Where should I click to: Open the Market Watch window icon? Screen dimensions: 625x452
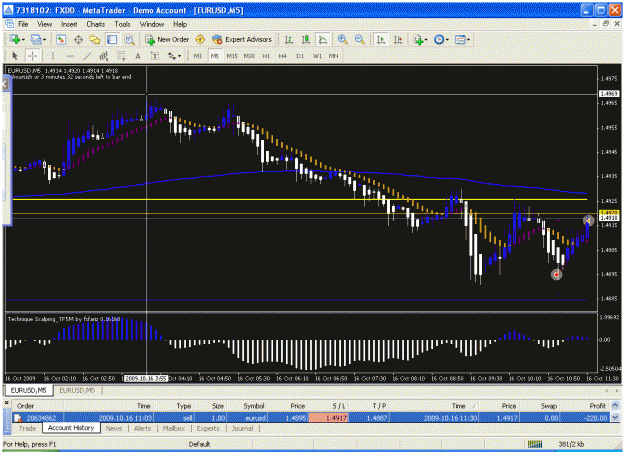61,39
